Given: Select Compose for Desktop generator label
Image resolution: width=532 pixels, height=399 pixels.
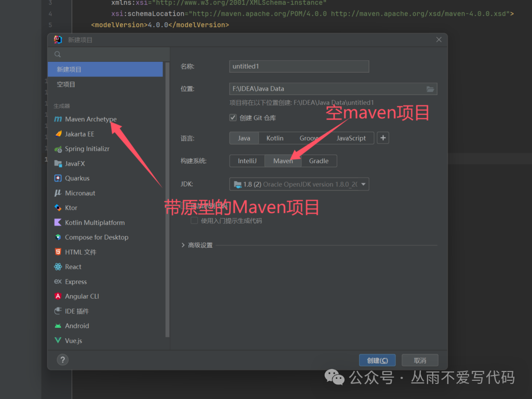Looking at the screenshot, I should [x=97, y=237].
